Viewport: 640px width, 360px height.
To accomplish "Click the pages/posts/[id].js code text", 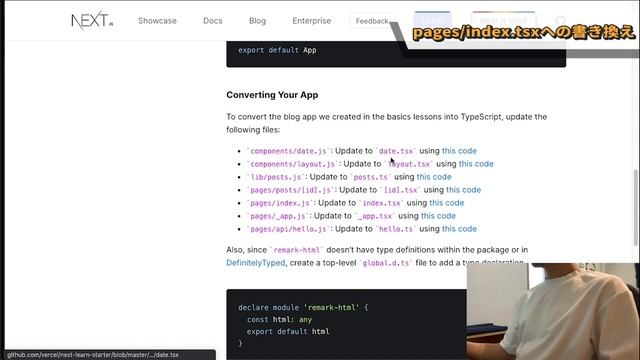I will [291, 190].
